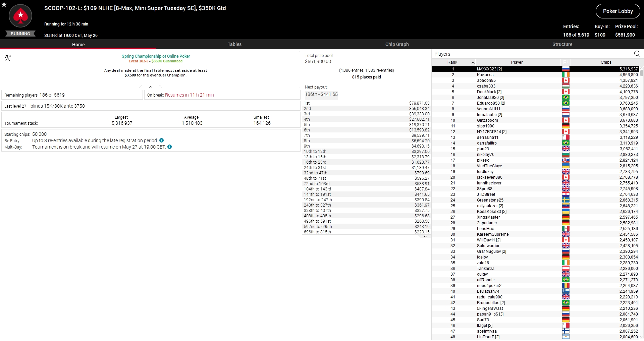Click the favorite star icon
644x341 pixels.
(4, 4)
